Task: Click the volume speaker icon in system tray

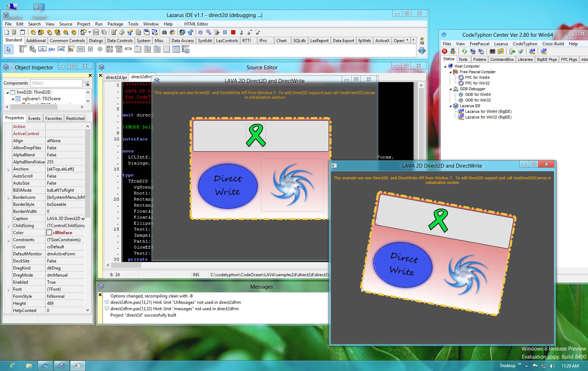Action: pyautogui.click(x=552, y=366)
